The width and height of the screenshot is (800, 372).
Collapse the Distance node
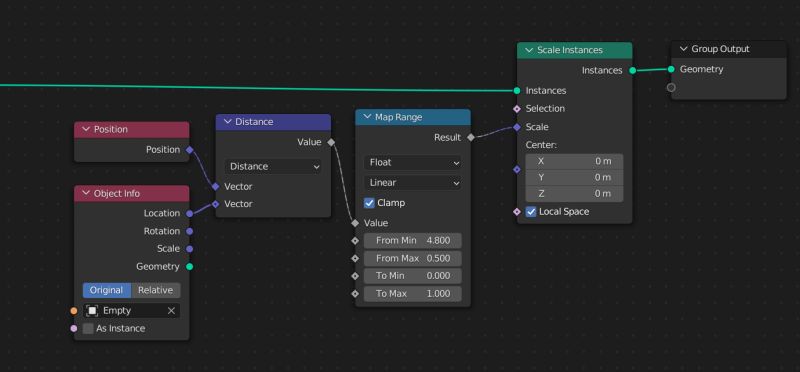pyautogui.click(x=227, y=122)
